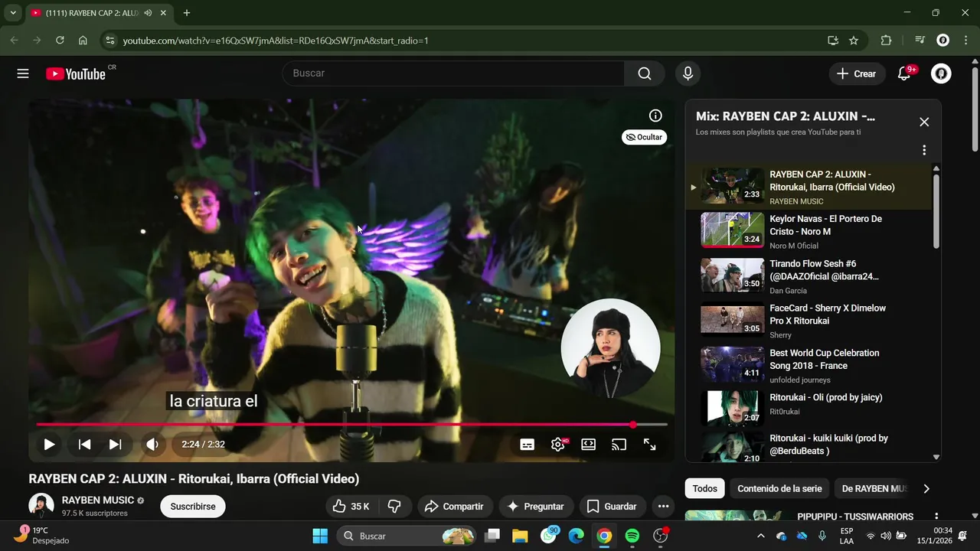Cast video to a TV

coord(619,444)
